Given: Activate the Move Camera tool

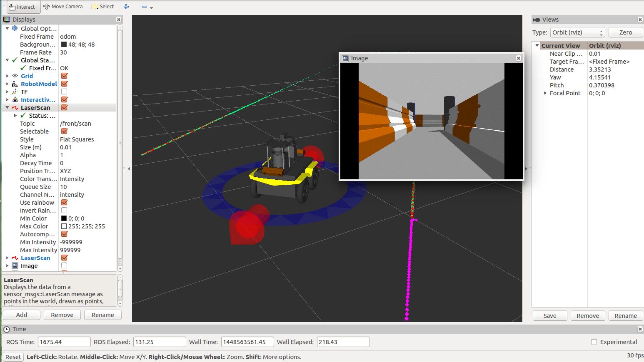Looking at the screenshot, I should 63,7.
